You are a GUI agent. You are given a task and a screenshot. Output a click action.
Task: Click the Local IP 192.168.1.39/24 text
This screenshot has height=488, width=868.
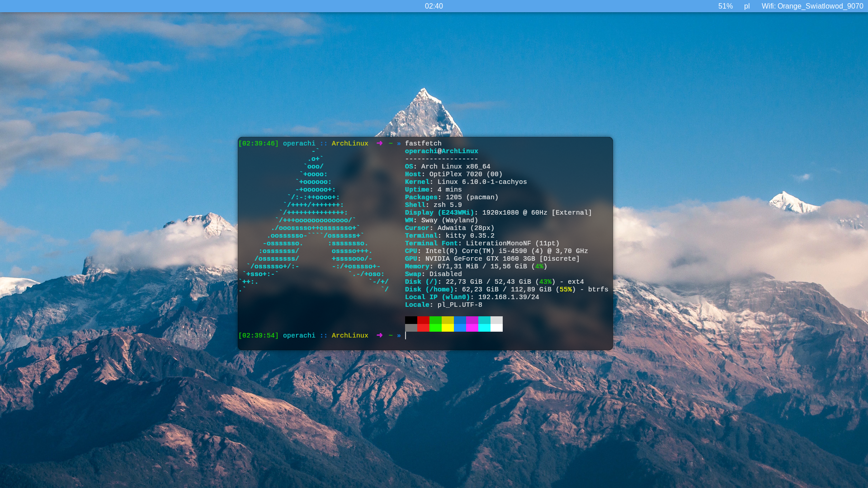[508, 297]
